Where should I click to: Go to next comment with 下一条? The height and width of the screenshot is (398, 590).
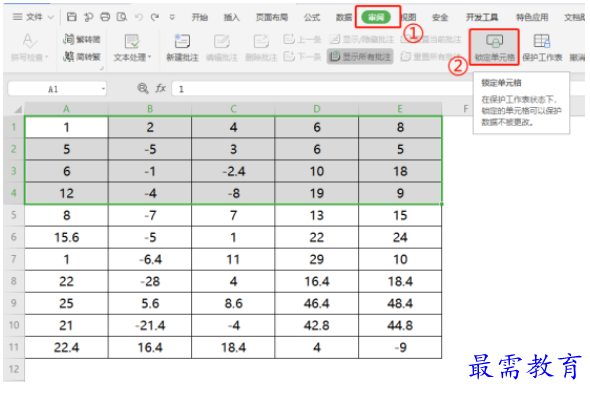point(303,56)
